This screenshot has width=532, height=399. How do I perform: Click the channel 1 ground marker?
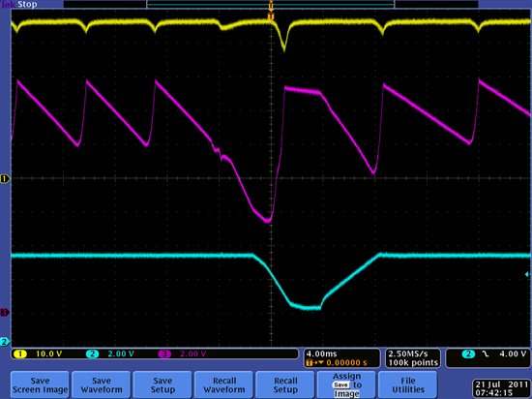tap(5, 178)
